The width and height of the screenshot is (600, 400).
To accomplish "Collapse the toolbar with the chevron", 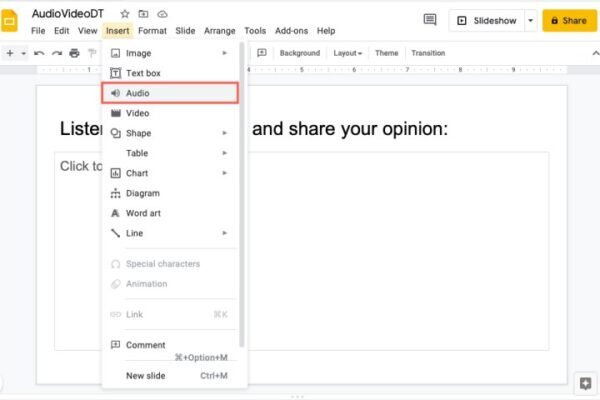I will tap(595, 53).
